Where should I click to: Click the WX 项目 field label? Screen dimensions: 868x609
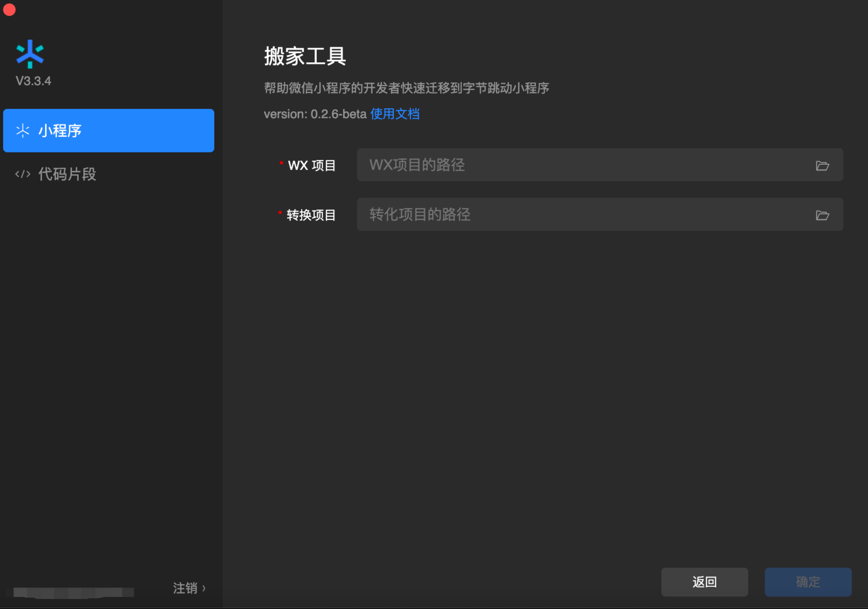(x=312, y=165)
